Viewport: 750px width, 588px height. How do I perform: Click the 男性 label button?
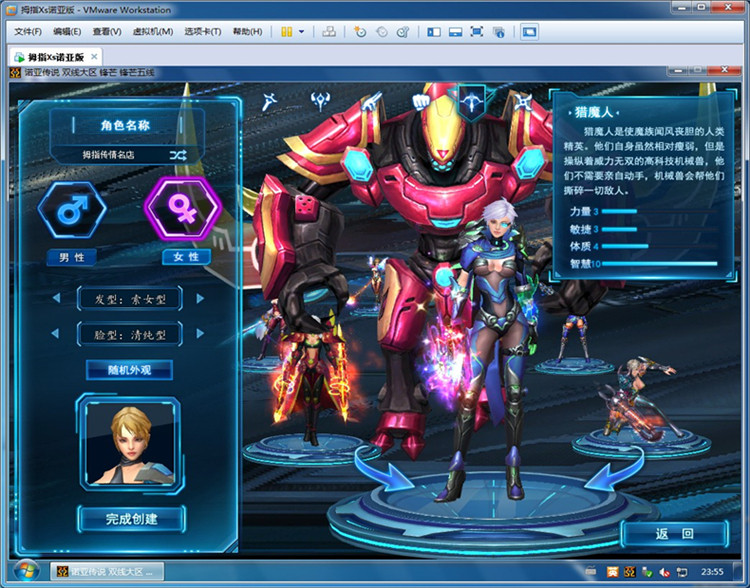[72, 257]
